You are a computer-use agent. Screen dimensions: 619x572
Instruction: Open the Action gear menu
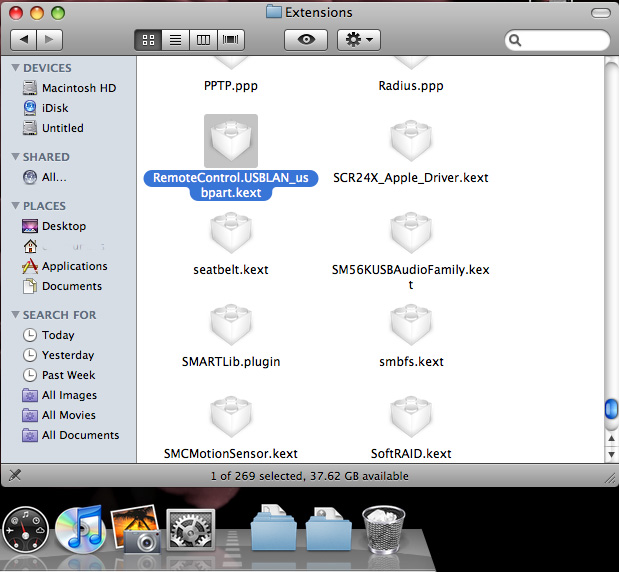point(359,40)
